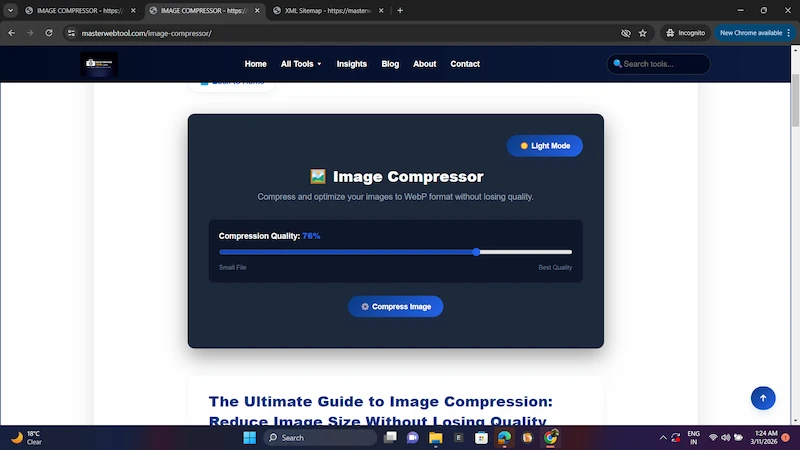The image size is (800, 450).
Task: Open the video chat taskbar icon
Action: (412, 438)
